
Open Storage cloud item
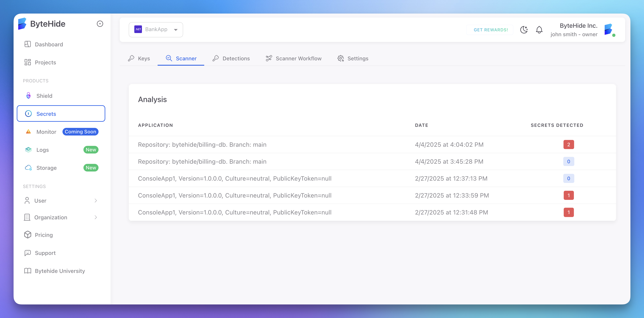(x=47, y=168)
